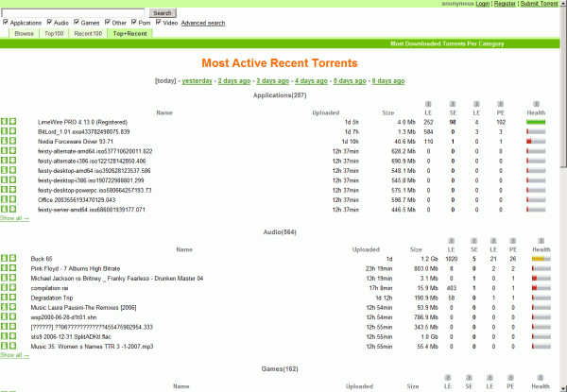Open info icon for Office 2003 torrent

point(4,199)
